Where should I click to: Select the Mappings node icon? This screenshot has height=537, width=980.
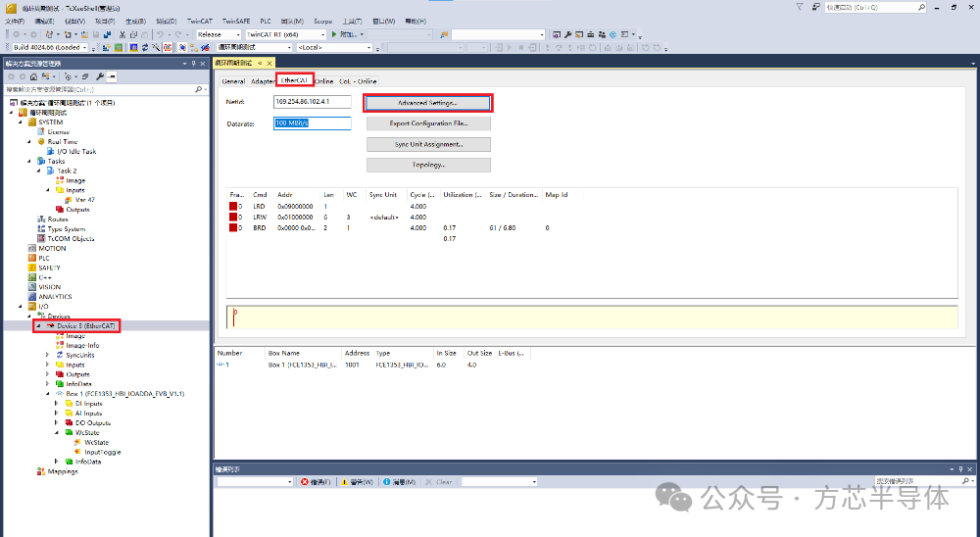coord(41,471)
